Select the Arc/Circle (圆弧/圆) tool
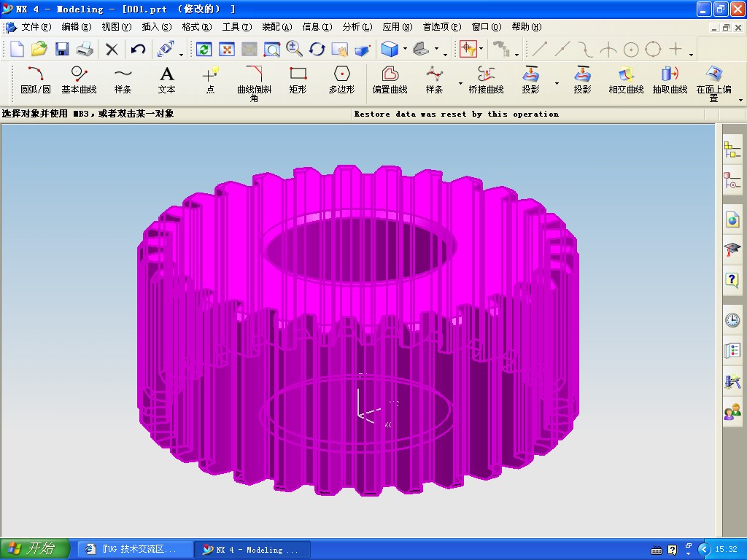This screenshot has width=747, height=560. pos(35,80)
